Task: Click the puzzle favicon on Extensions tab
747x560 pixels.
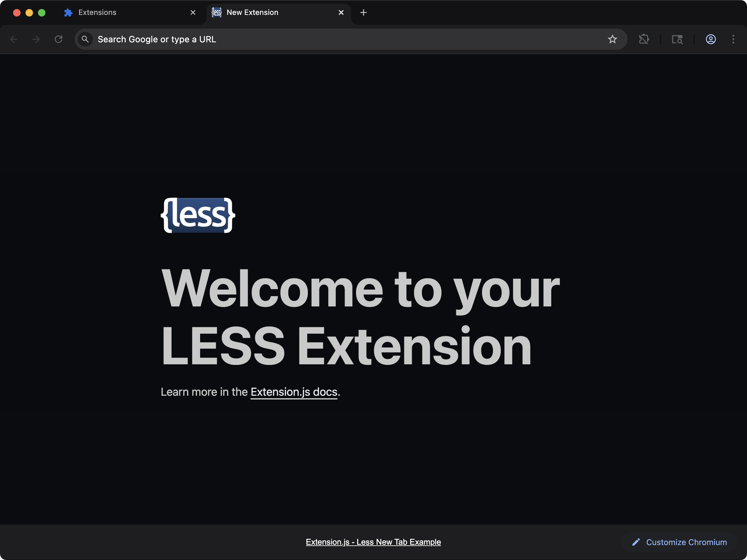Action: point(68,12)
